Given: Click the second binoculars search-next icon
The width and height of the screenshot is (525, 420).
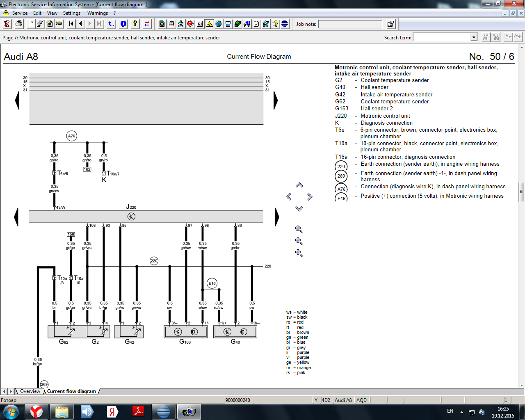Looking at the screenshot, I should coord(496,37).
